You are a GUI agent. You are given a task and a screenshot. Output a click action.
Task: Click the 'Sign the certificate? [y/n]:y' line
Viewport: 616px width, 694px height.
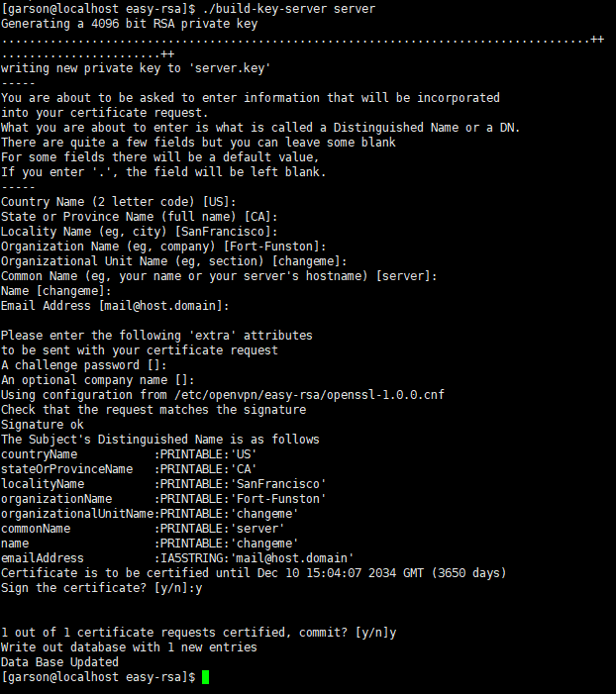click(x=102, y=588)
